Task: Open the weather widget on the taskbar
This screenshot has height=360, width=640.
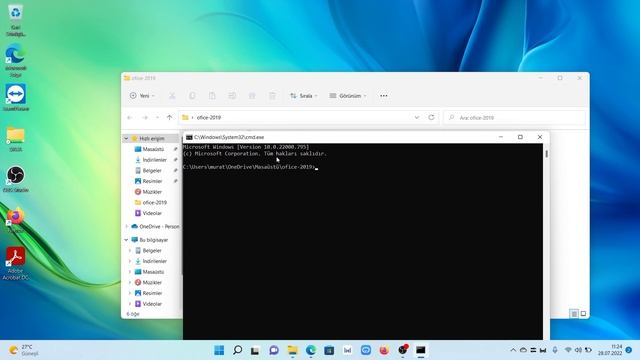Action: pyautogui.click(x=24, y=350)
